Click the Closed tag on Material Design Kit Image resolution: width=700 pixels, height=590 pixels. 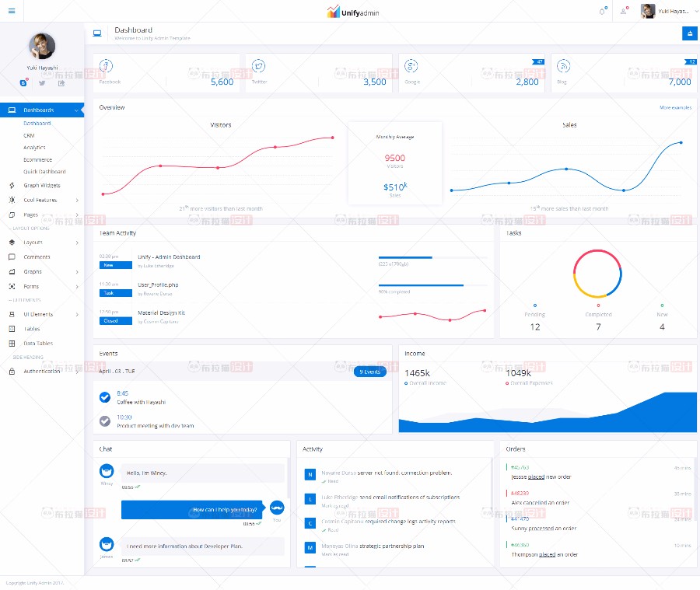pos(116,321)
